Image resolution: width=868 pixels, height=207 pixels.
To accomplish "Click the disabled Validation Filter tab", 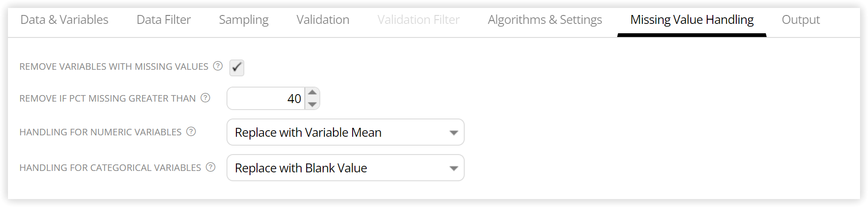I will tap(418, 20).
